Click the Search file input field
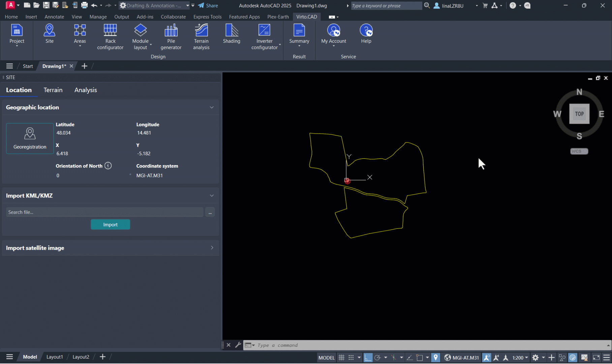The height and width of the screenshot is (364, 612). [x=104, y=212]
